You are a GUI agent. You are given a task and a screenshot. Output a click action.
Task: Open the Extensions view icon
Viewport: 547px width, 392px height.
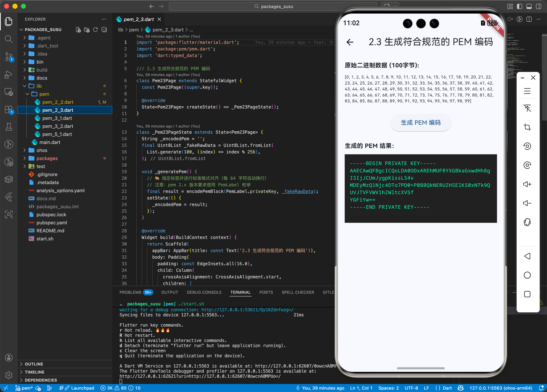[9, 110]
